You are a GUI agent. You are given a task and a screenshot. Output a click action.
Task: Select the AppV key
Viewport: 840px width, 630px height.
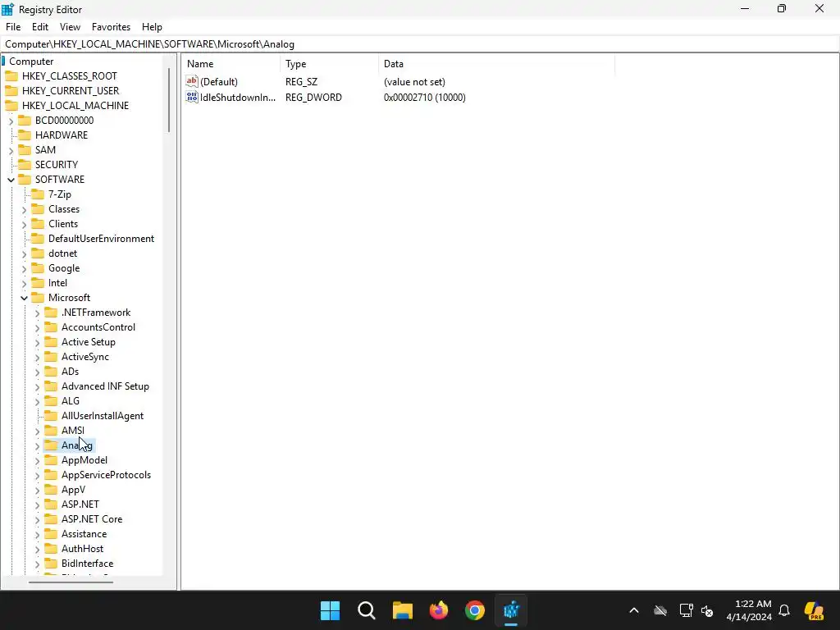click(x=73, y=490)
